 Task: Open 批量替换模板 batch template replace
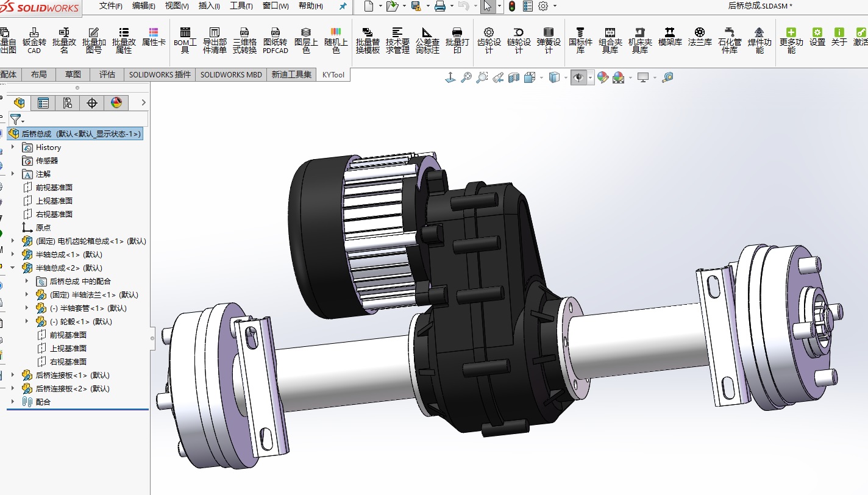click(x=368, y=40)
